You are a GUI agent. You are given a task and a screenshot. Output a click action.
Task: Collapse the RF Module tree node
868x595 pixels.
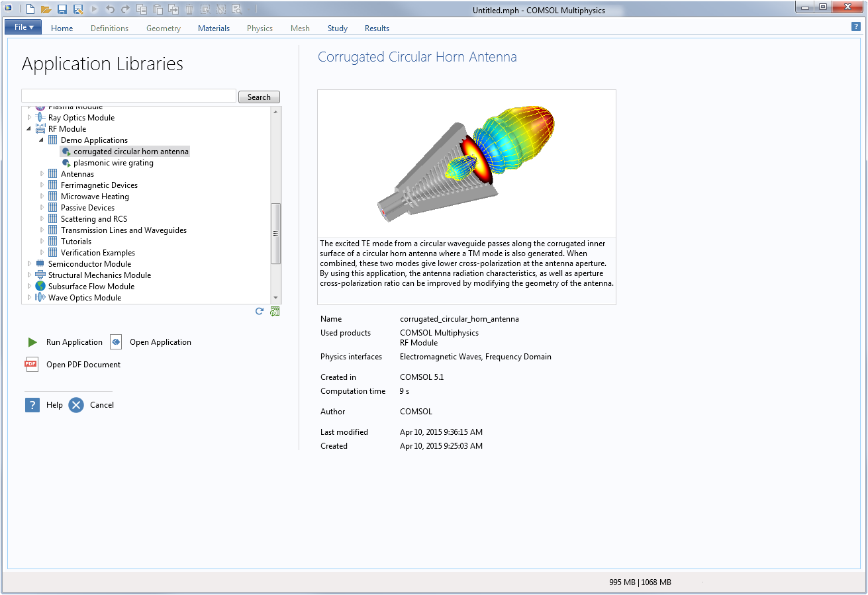click(29, 129)
